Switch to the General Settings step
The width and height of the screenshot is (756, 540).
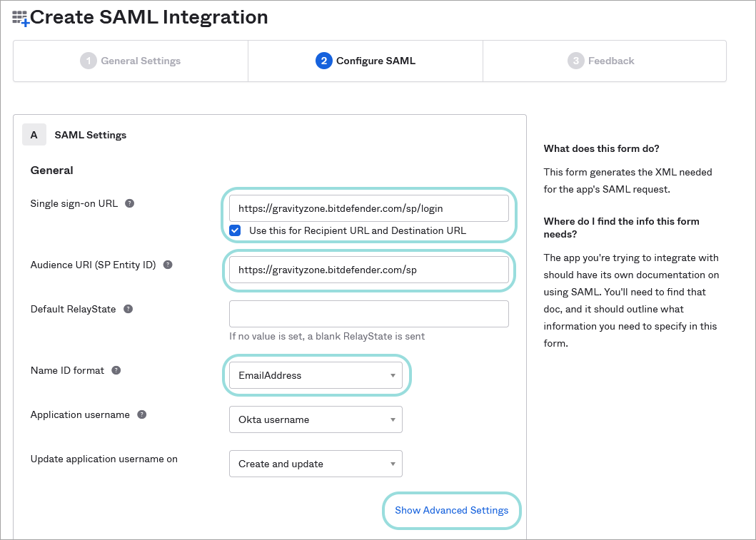click(x=130, y=61)
